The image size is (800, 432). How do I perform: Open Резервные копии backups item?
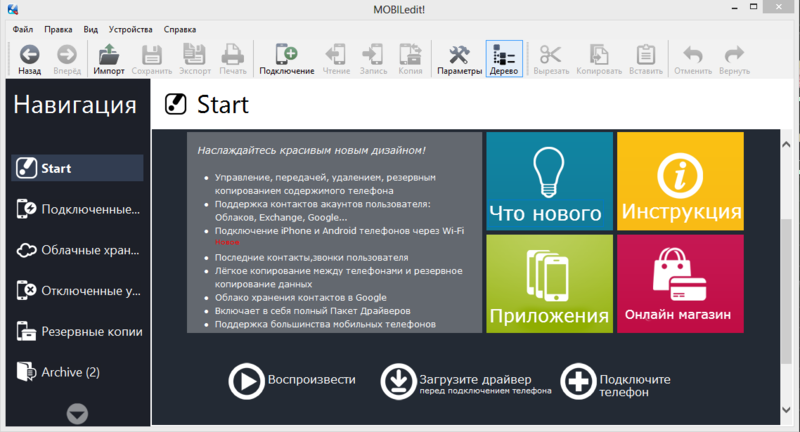pyautogui.click(x=78, y=332)
